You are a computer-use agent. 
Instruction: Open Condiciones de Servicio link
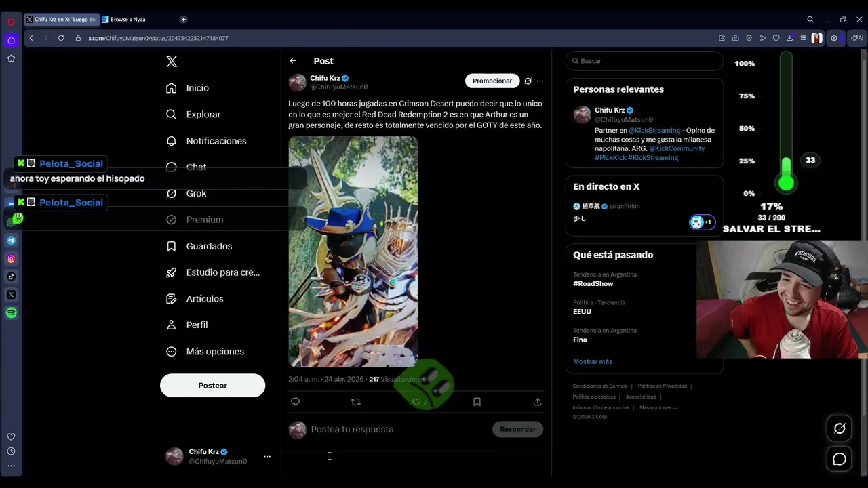click(600, 386)
